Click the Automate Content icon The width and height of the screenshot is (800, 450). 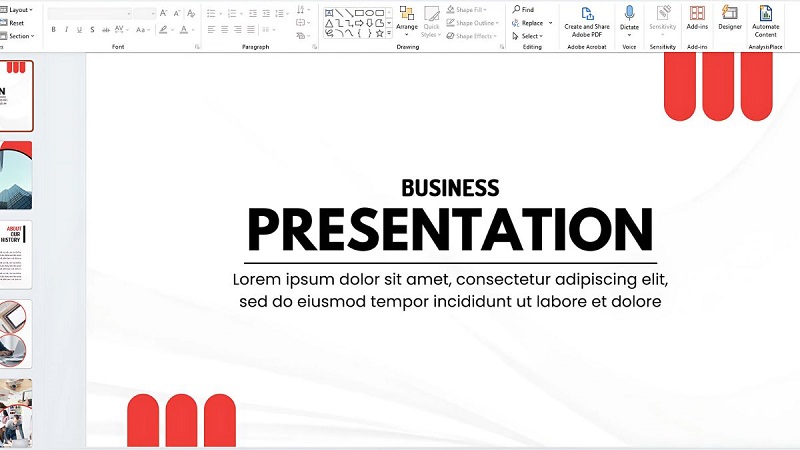[x=765, y=14]
